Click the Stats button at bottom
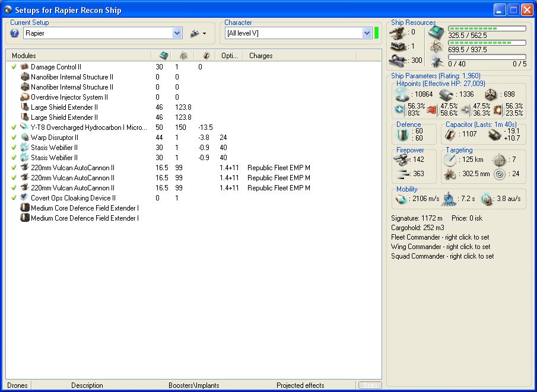 pos(370,385)
